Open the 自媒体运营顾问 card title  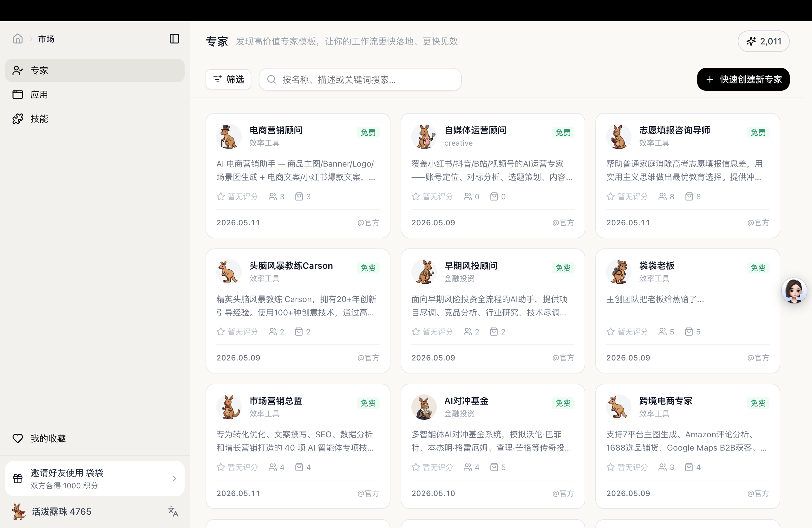tap(475, 130)
